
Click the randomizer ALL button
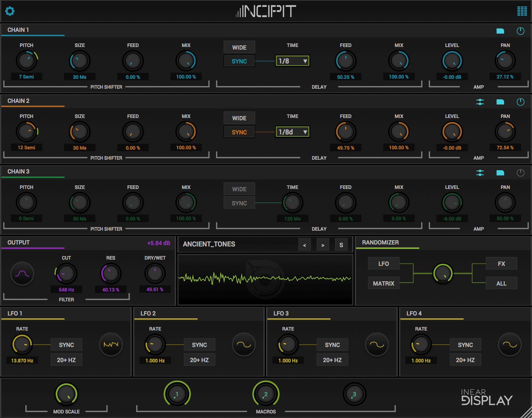coord(501,283)
